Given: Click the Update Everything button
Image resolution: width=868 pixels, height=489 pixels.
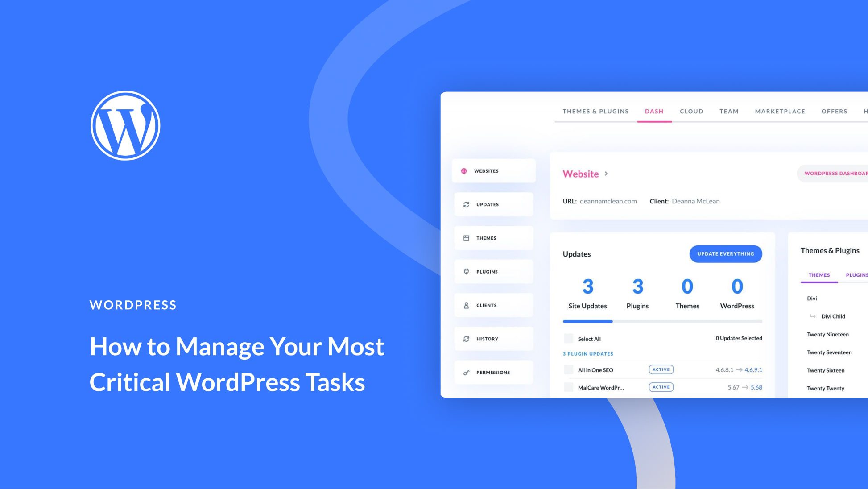Looking at the screenshot, I should click(x=726, y=253).
